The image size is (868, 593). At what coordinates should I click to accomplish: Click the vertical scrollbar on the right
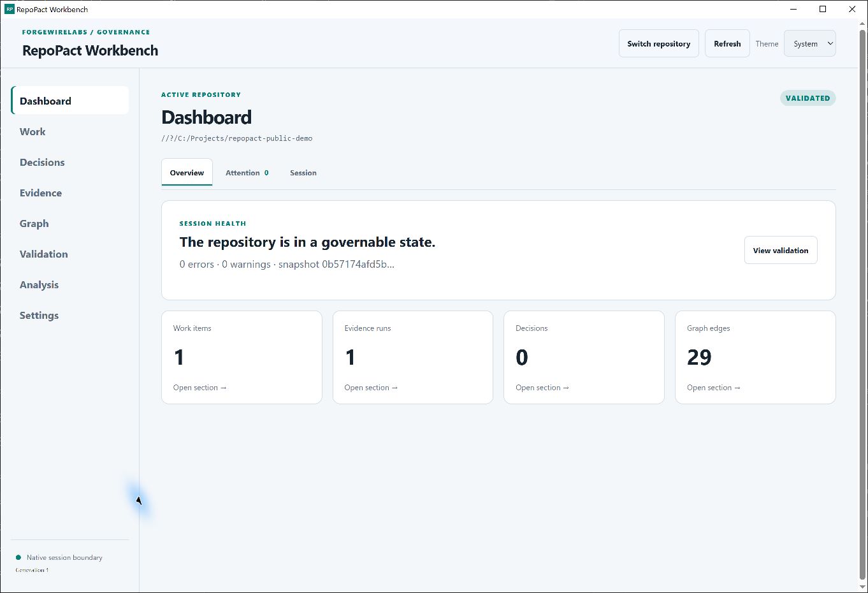click(x=863, y=304)
